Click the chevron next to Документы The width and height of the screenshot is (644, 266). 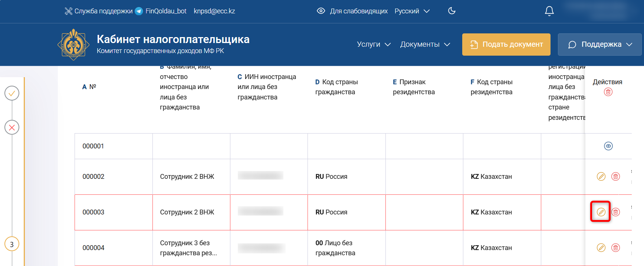pyautogui.click(x=447, y=45)
